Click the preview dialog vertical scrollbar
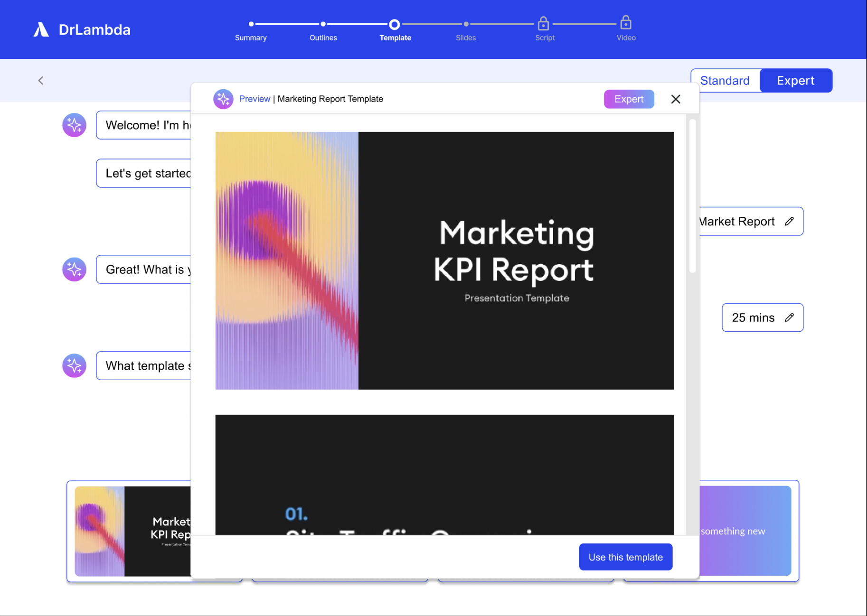This screenshot has width=867, height=616. (x=692, y=196)
